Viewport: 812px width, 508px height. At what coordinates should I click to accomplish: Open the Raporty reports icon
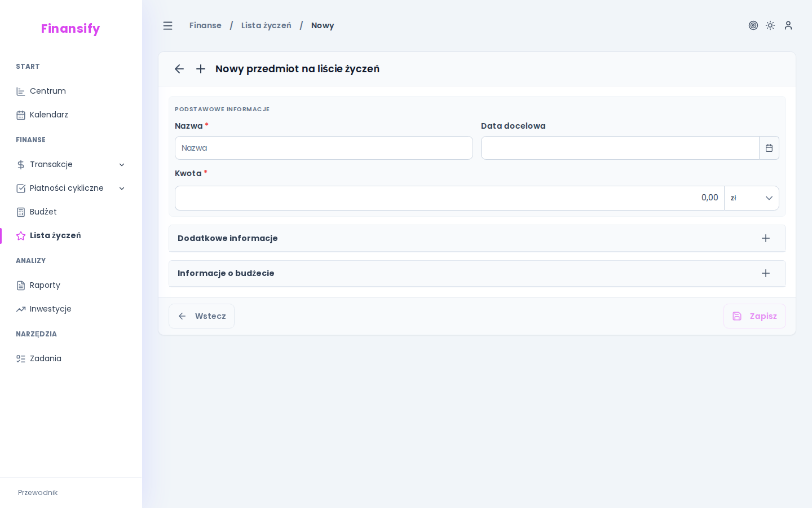point(21,285)
